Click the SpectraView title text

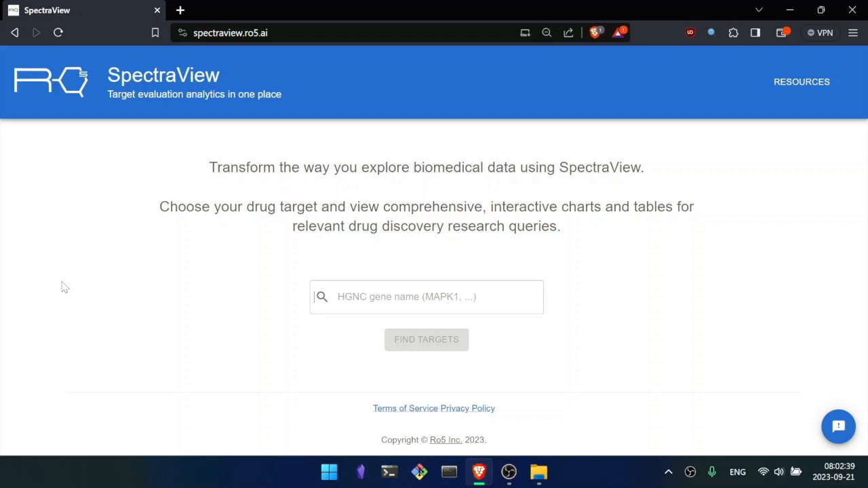click(163, 75)
